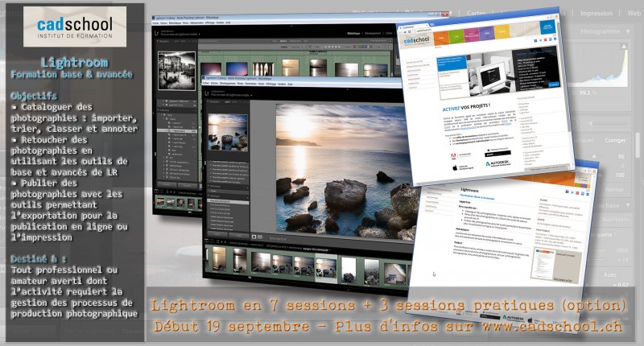
Task: Select purple sky thumbnail in rear grid
Action: (211, 69)
